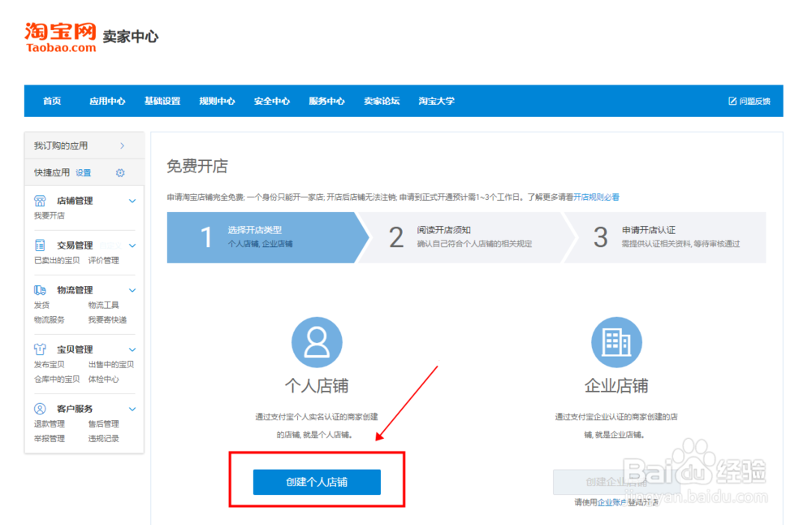Open 体检中心 link
812x525 pixels.
point(104,379)
